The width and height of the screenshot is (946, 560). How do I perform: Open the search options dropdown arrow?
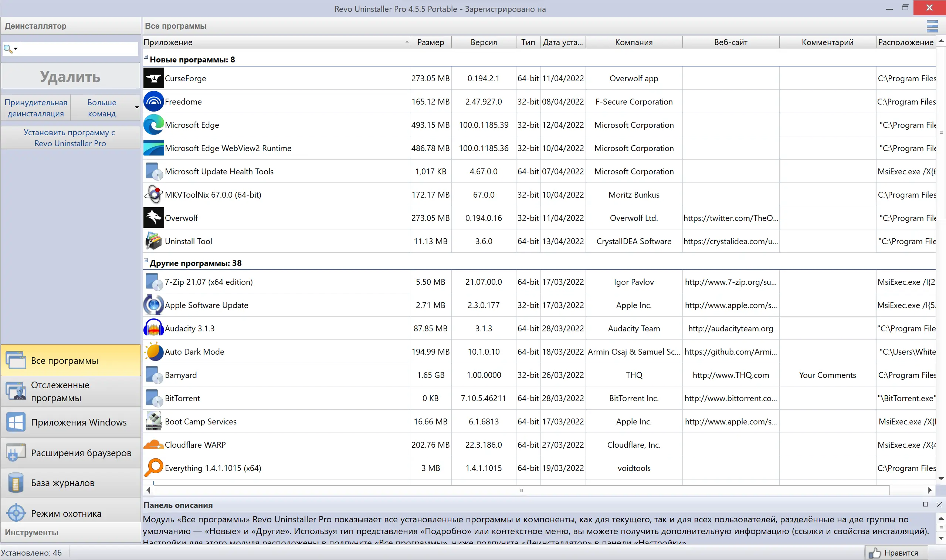(16, 49)
